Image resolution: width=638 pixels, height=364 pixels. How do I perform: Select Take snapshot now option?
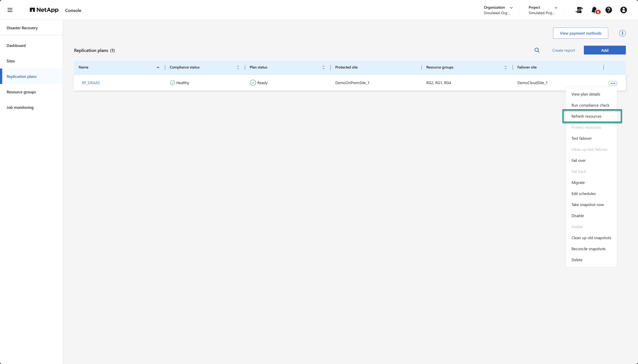pyautogui.click(x=588, y=205)
